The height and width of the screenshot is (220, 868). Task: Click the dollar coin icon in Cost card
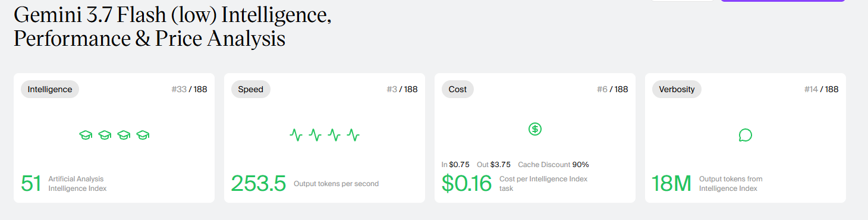pyautogui.click(x=535, y=128)
